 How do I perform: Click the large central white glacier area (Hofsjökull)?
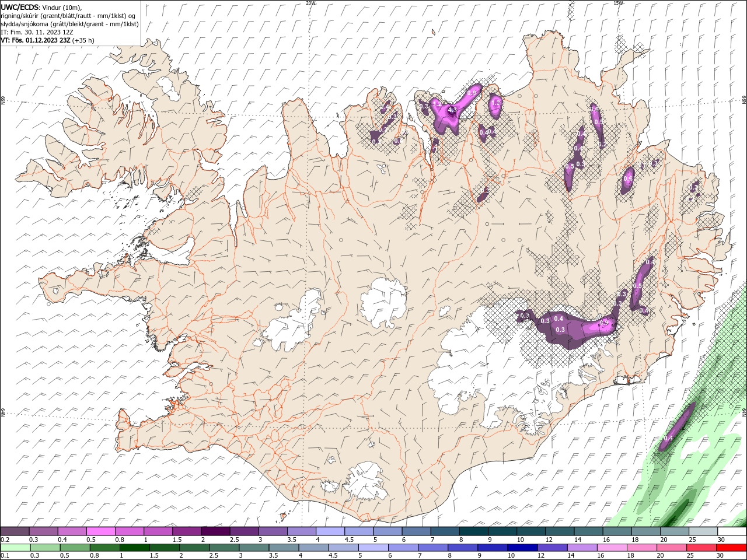pos(383,303)
